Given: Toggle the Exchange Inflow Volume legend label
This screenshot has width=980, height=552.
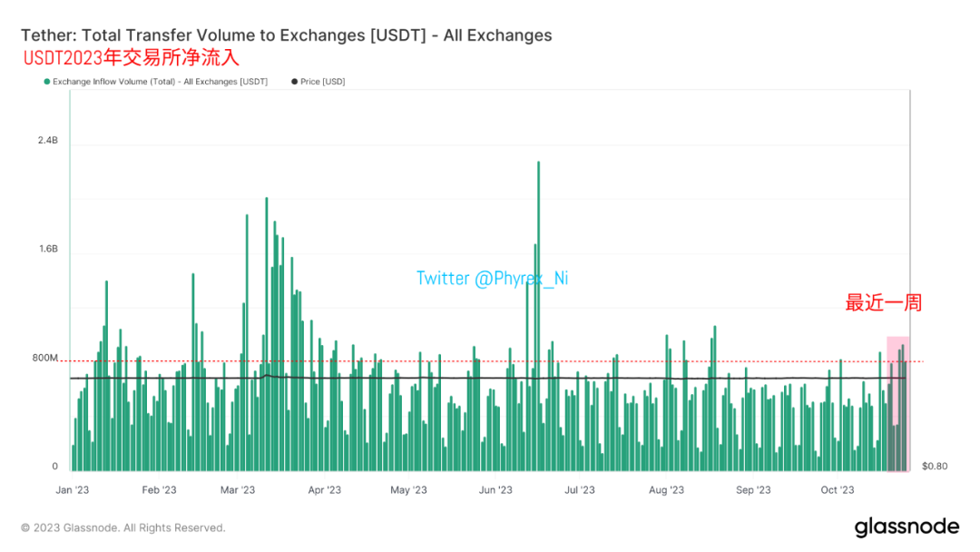Looking at the screenshot, I should (x=160, y=82).
